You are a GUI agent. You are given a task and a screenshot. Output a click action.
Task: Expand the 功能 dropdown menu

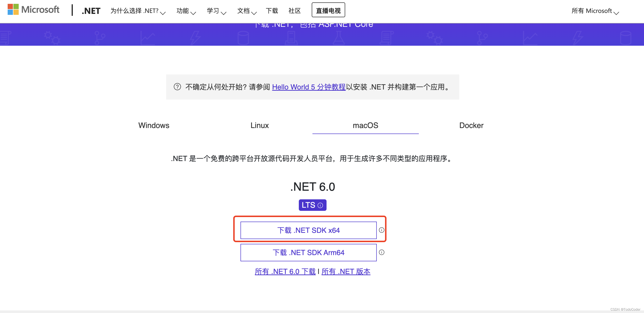pyautogui.click(x=186, y=11)
